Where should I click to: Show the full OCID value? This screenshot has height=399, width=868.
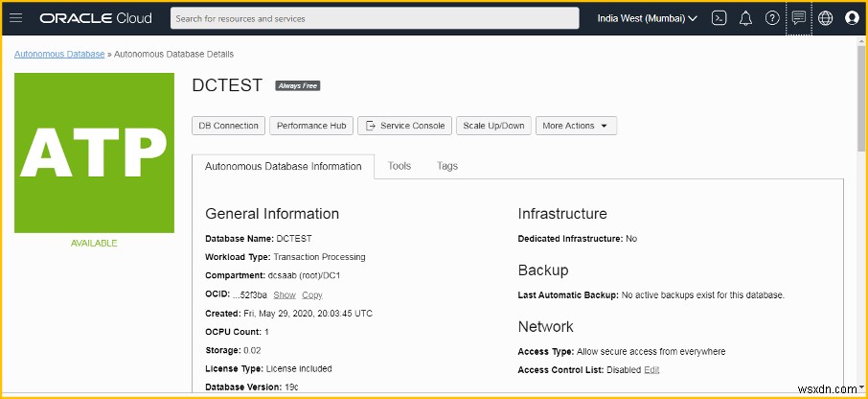pos(285,294)
